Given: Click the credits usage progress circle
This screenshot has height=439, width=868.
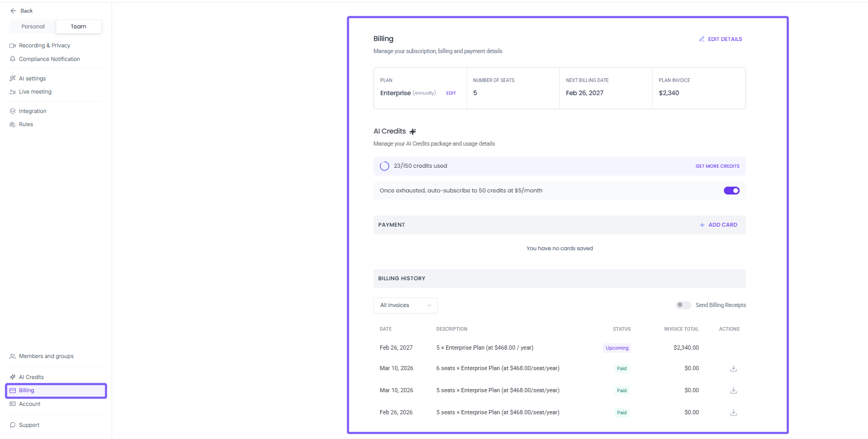Looking at the screenshot, I should (x=385, y=166).
